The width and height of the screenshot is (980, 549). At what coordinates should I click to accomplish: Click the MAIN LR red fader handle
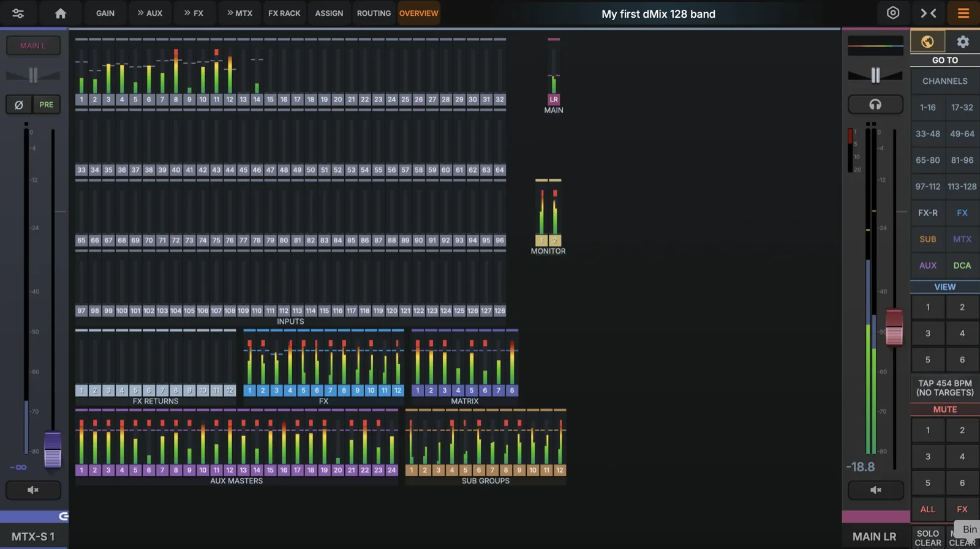click(x=894, y=327)
